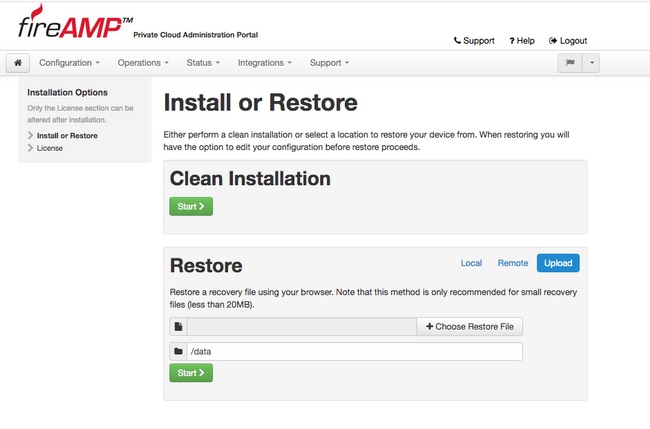This screenshot has height=429, width=650.
Task: Click the flag notifications icon
Action: click(x=570, y=63)
